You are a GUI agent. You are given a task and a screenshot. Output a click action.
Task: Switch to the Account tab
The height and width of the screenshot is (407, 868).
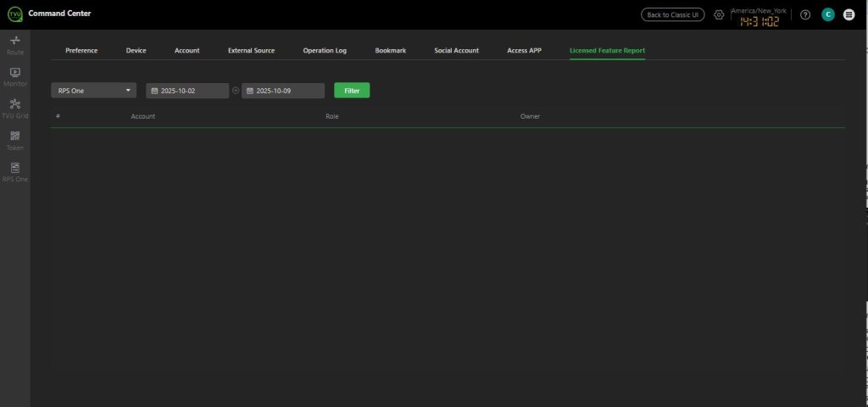pos(187,50)
